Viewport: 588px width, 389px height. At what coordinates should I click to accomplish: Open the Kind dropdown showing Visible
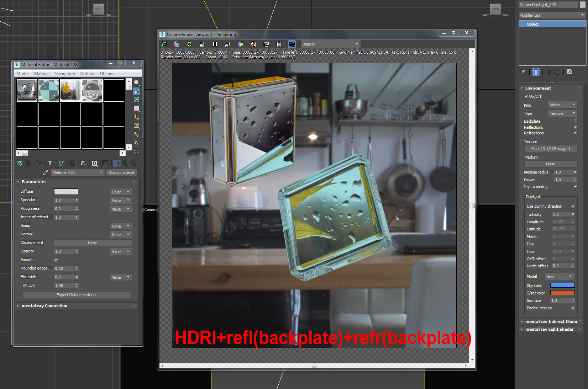click(562, 105)
